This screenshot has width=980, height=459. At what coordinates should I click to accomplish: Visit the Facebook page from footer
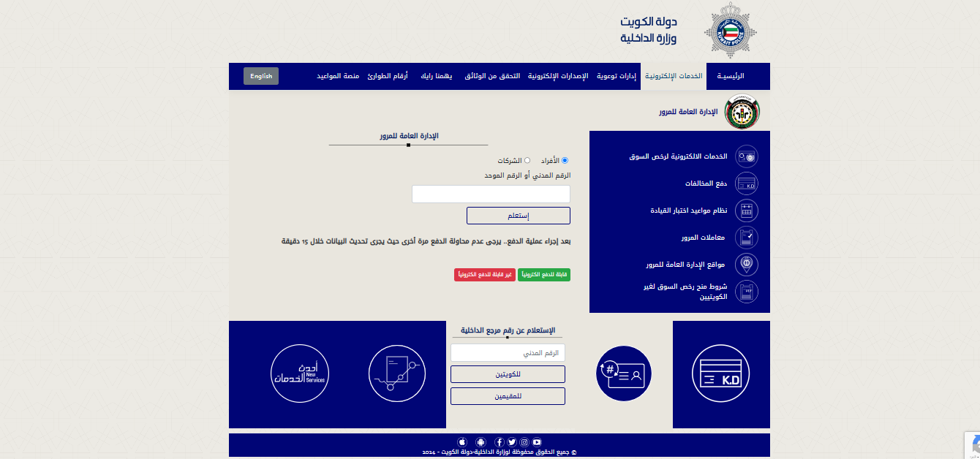click(x=500, y=442)
